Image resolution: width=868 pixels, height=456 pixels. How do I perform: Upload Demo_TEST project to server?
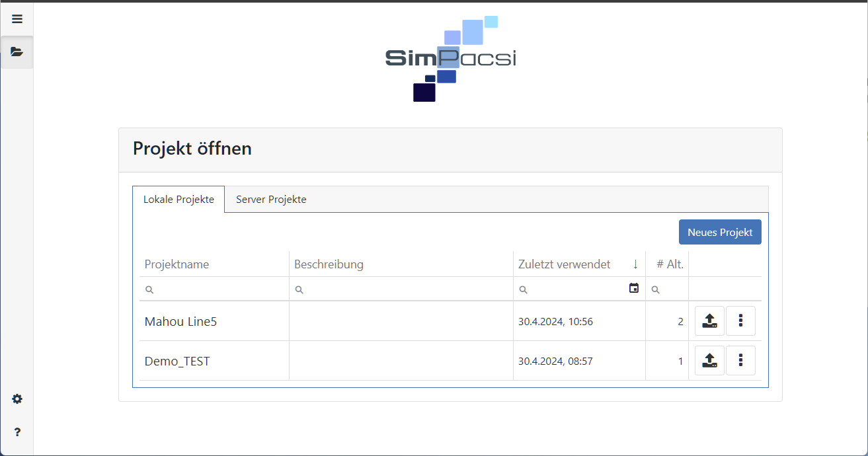tap(709, 361)
